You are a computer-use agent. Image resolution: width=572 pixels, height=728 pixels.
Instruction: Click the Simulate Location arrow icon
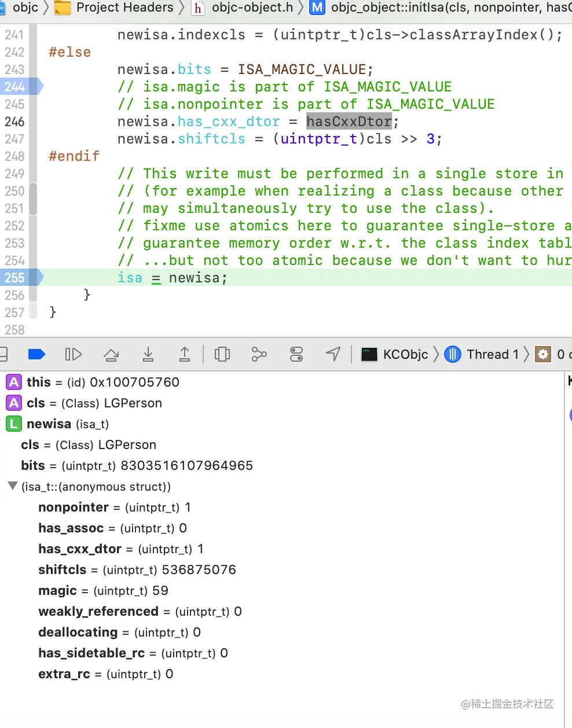(333, 354)
